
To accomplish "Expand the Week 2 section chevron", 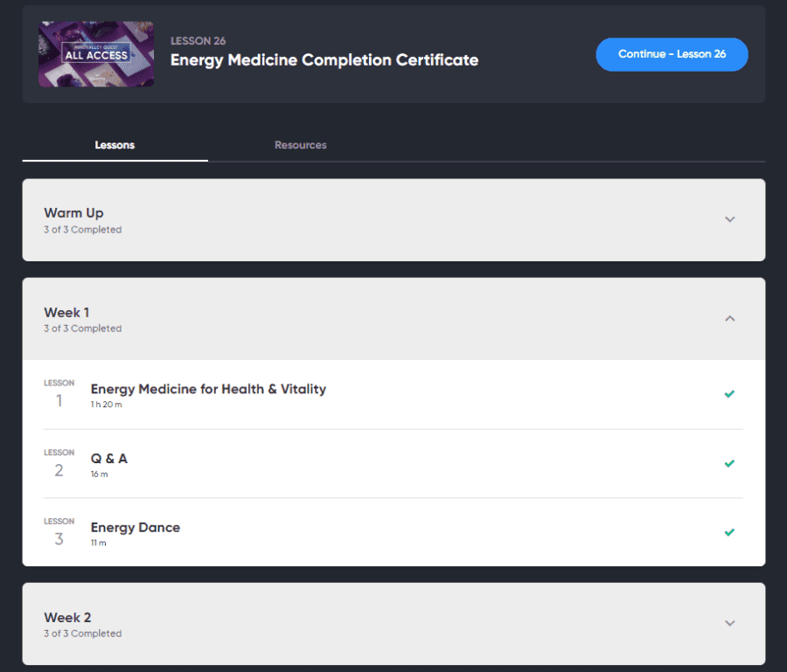I will click(730, 623).
